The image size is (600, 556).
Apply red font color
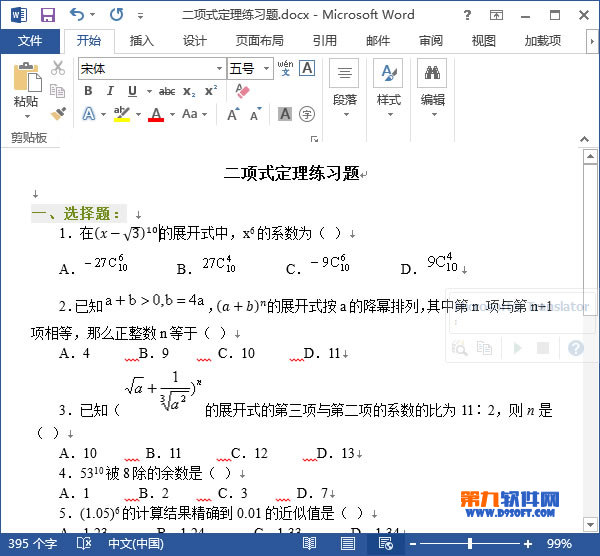click(156, 114)
